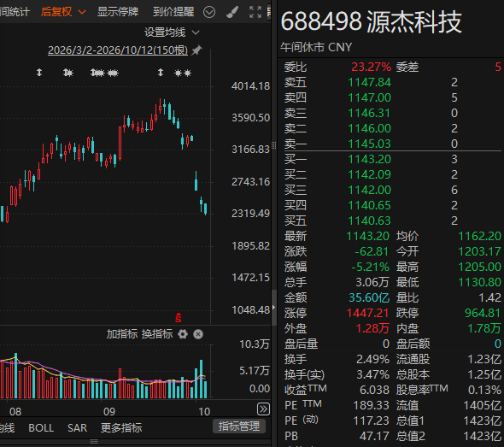Click 换手 value 2.49%
Viewport: 504px width, 447px height.
[x=372, y=359]
